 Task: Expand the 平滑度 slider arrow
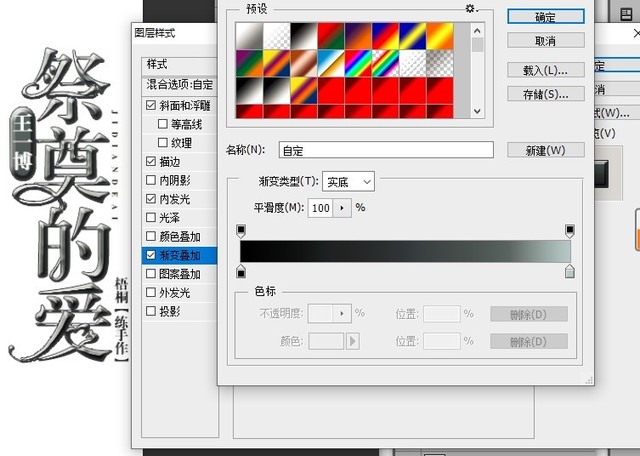342,208
